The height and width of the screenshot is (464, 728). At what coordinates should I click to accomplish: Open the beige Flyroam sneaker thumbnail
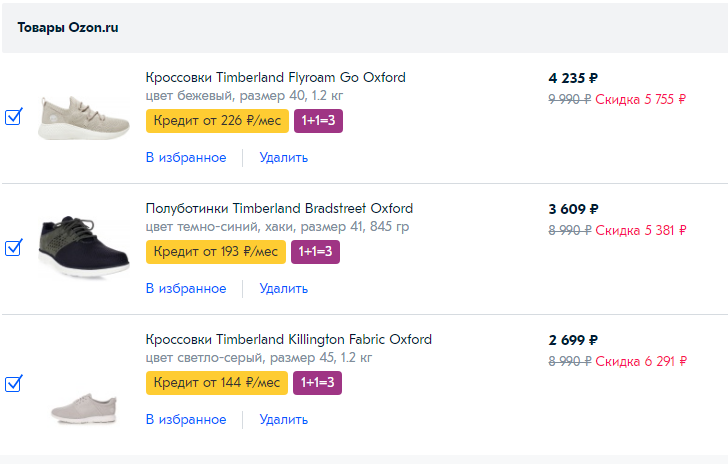click(83, 119)
